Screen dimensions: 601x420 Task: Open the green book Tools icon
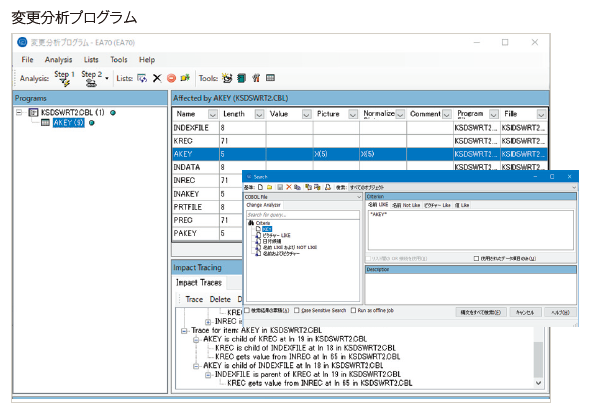coord(241,78)
